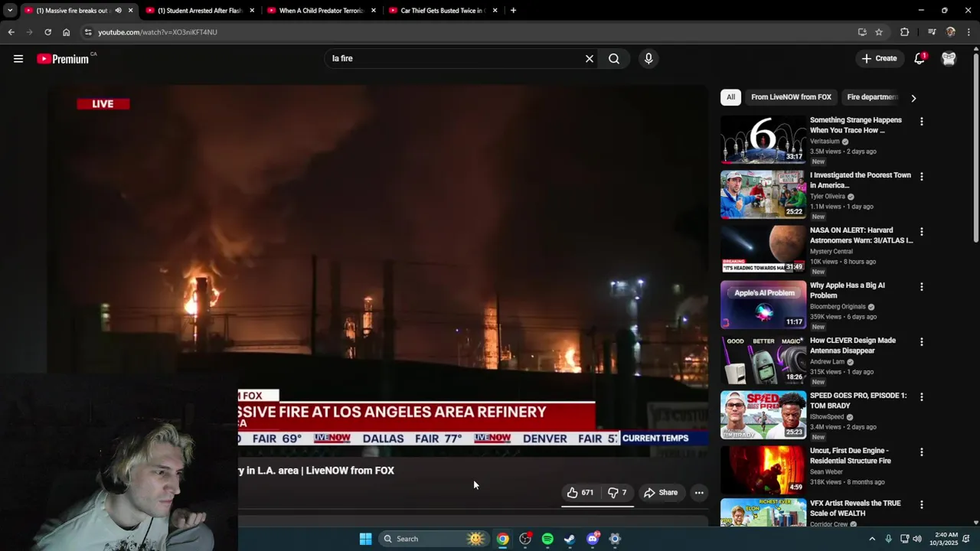The width and height of the screenshot is (980, 551).
Task: Open account avatar menu on YouTube
Action: [949, 59]
